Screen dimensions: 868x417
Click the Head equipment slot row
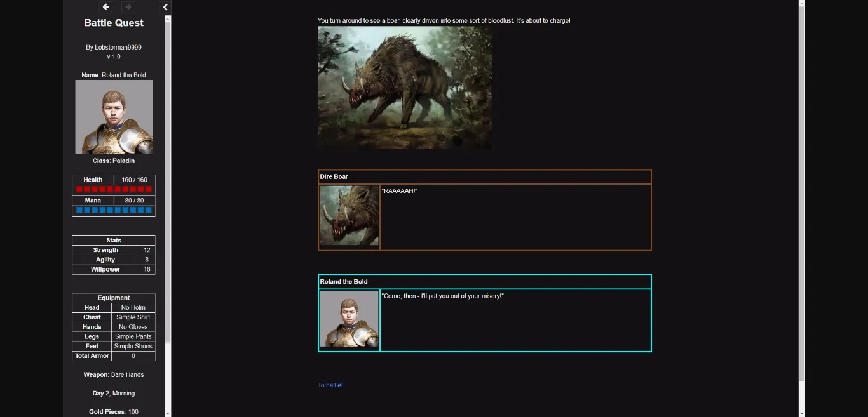[114, 308]
